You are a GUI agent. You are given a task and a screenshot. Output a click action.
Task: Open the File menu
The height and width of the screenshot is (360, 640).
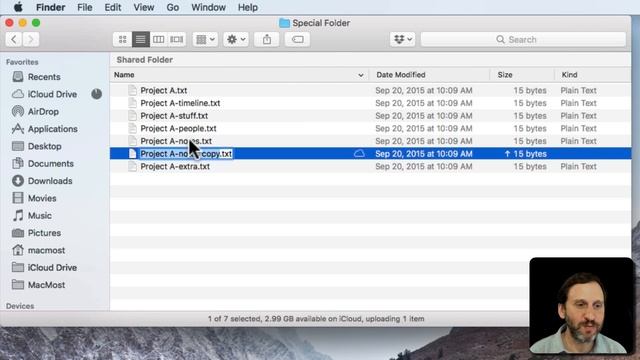coord(85,7)
